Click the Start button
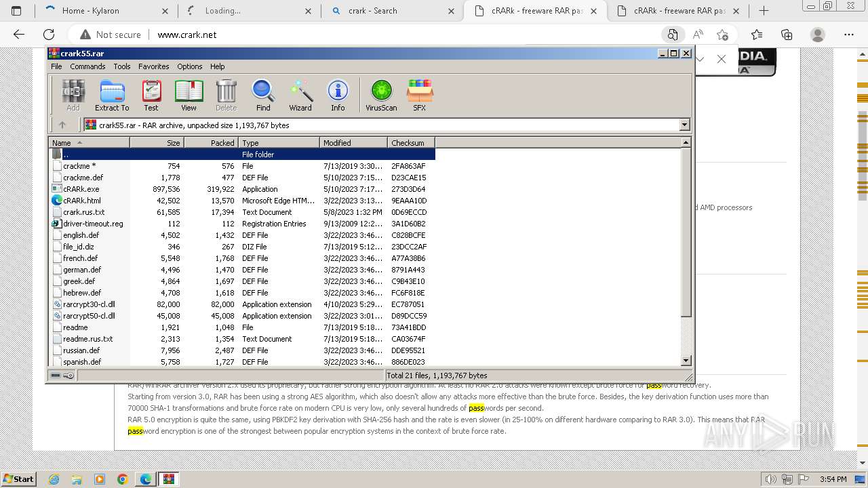Viewport: 868px width, 488px height. point(18,479)
